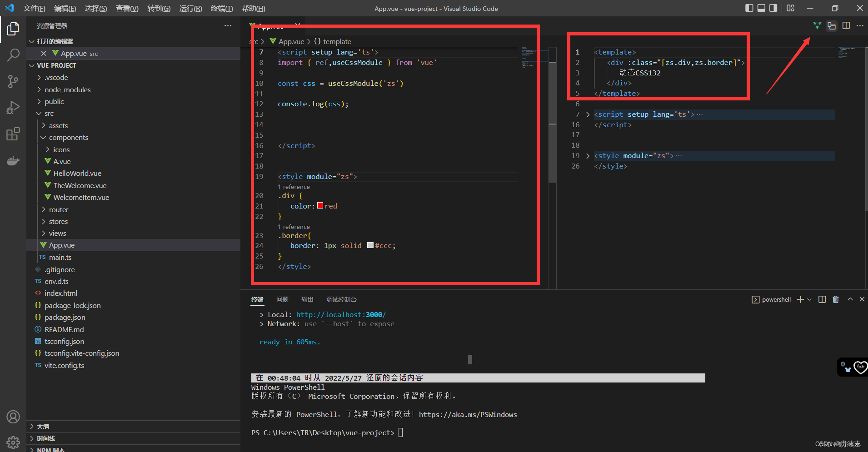
Task: Collapse the src folder
Action: click(x=39, y=113)
